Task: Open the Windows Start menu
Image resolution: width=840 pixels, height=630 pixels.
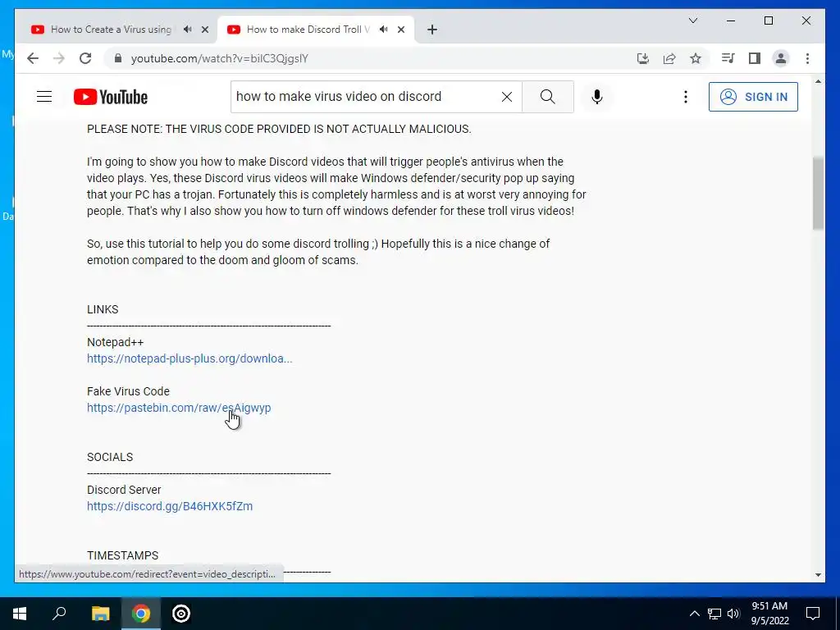Action: 20,614
